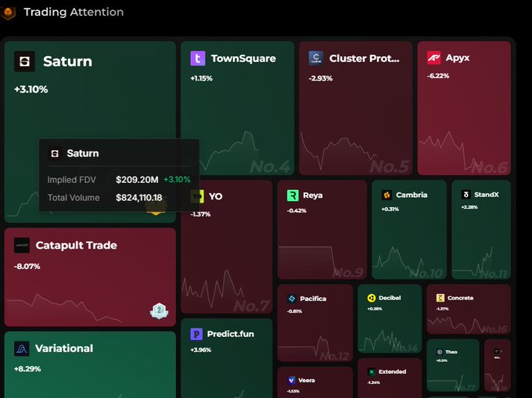Click the "Trading Attention" heading

pos(74,13)
